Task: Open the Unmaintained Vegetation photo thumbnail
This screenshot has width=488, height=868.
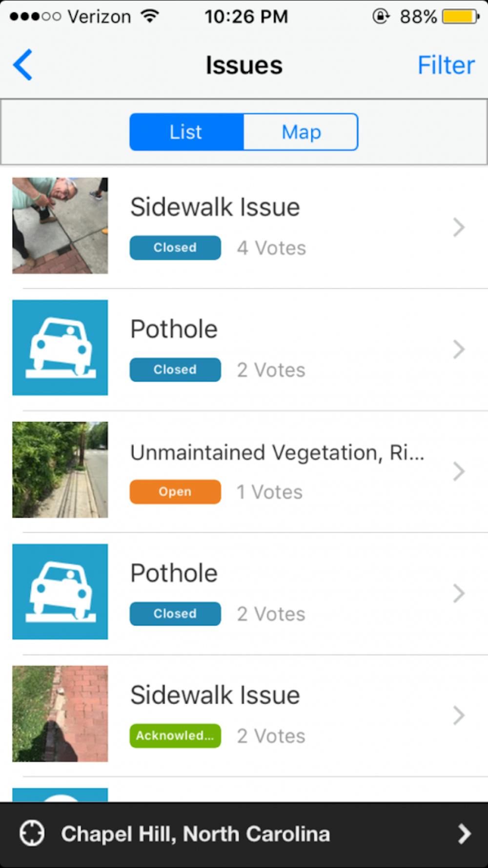Action: pos(60,469)
